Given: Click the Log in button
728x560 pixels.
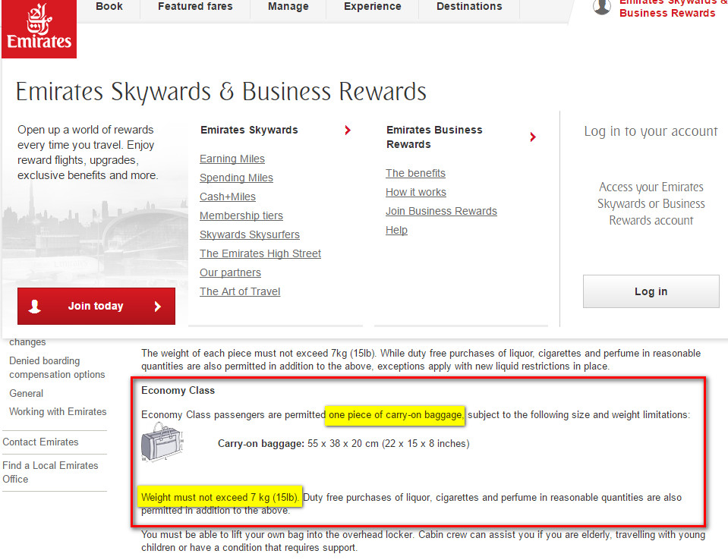Looking at the screenshot, I should (651, 291).
